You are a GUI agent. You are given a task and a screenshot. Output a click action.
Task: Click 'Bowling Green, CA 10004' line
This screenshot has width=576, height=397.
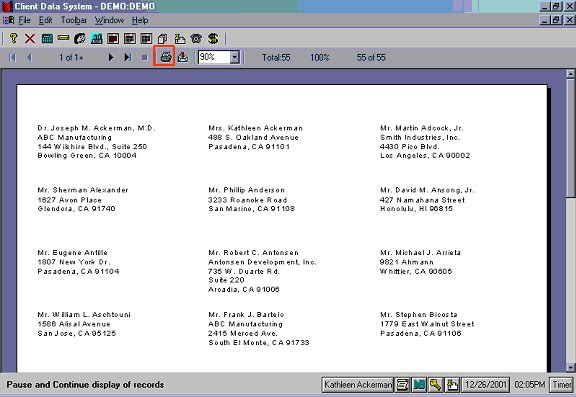point(87,155)
